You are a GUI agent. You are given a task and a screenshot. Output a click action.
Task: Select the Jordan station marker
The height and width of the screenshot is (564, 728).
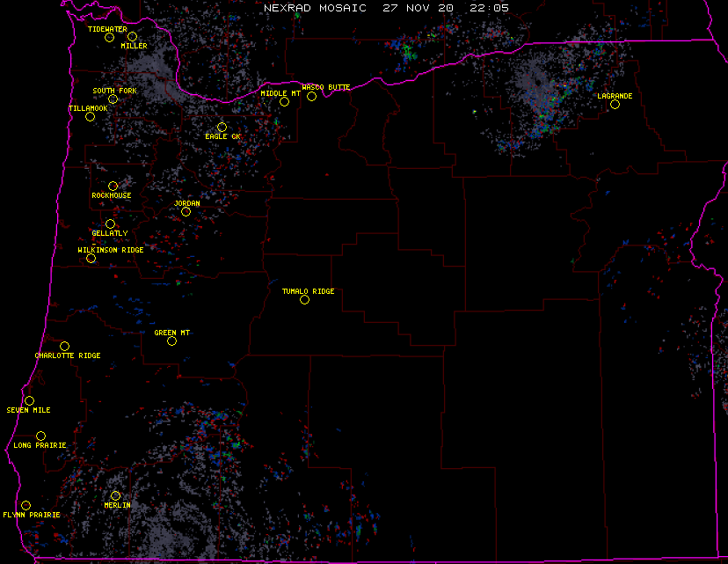[x=186, y=212]
